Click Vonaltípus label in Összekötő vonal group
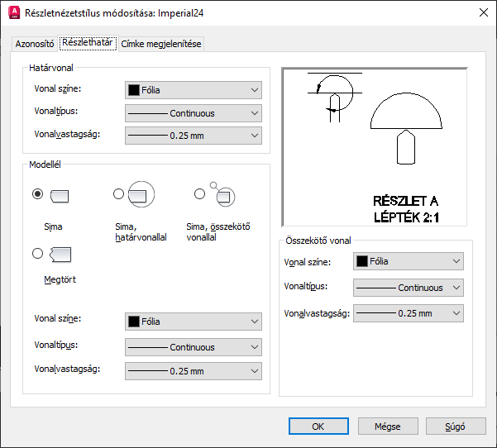 coord(306,287)
